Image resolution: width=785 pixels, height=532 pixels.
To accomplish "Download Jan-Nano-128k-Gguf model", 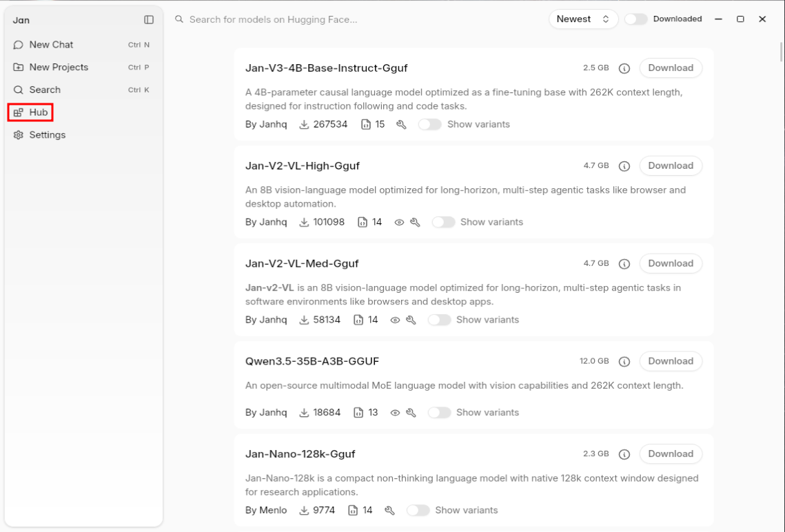I will pyautogui.click(x=671, y=454).
